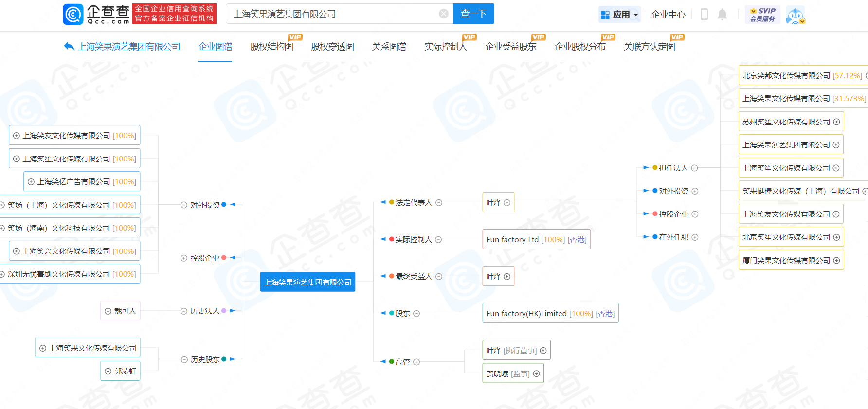Open Fun factory(HK)Limited node
Screen dimensions: 868x409
pyautogui.click(x=550, y=313)
